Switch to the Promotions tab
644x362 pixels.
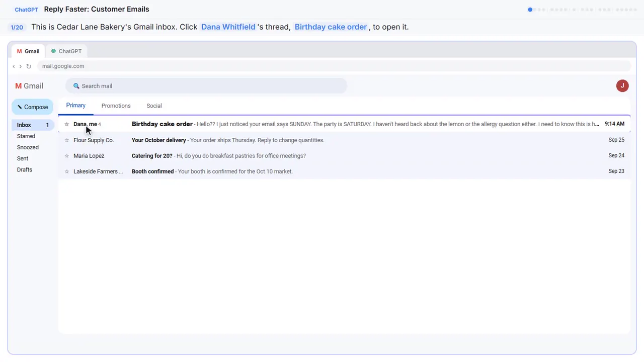coord(116,106)
